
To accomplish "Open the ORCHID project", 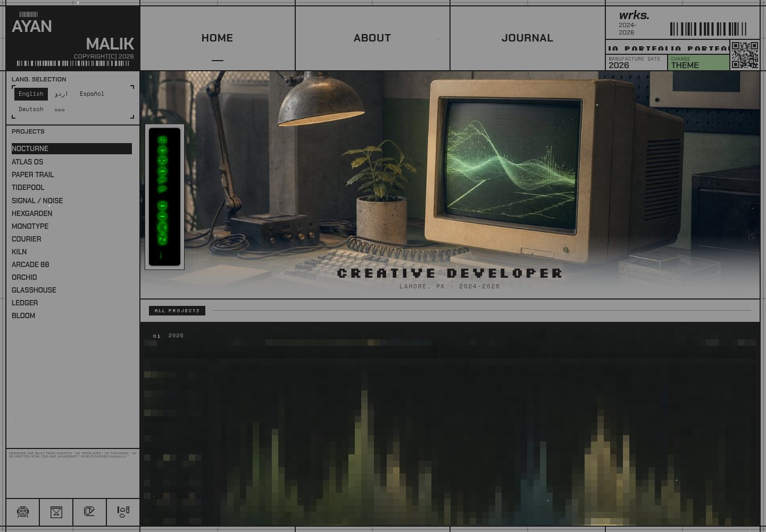I will tap(24, 277).
